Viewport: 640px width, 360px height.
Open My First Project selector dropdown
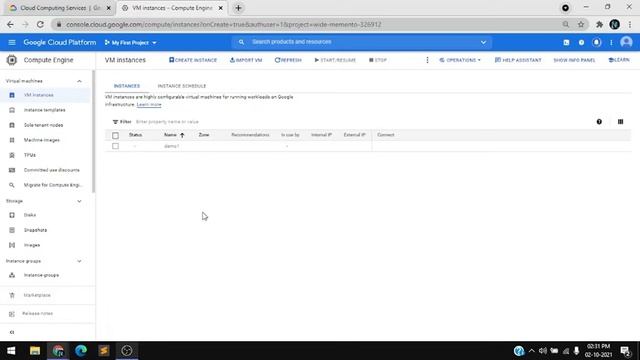tap(131, 42)
